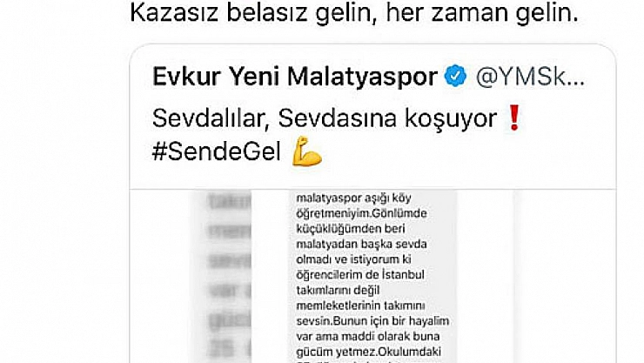This screenshot has width=644, height=363.
Task: Click the 'malatyaspor aşığı köy' message line
Action: (x=353, y=198)
